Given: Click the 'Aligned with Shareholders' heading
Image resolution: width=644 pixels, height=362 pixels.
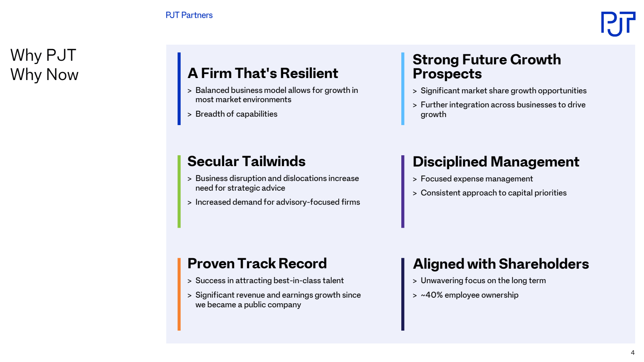Looking at the screenshot, I should click(x=501, y=264).
